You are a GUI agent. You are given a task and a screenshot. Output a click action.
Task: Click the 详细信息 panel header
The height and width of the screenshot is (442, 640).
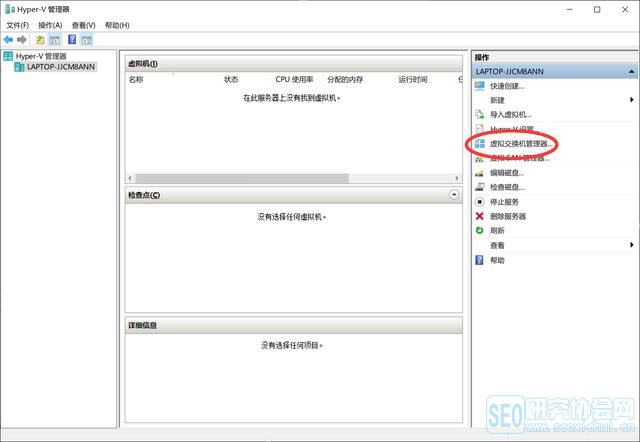point(294,325)
